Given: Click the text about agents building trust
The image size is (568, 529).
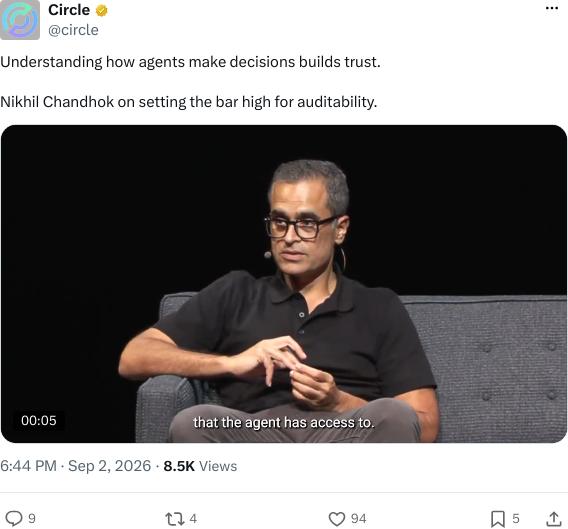Looking at the screenshot, I should (191, 62).
